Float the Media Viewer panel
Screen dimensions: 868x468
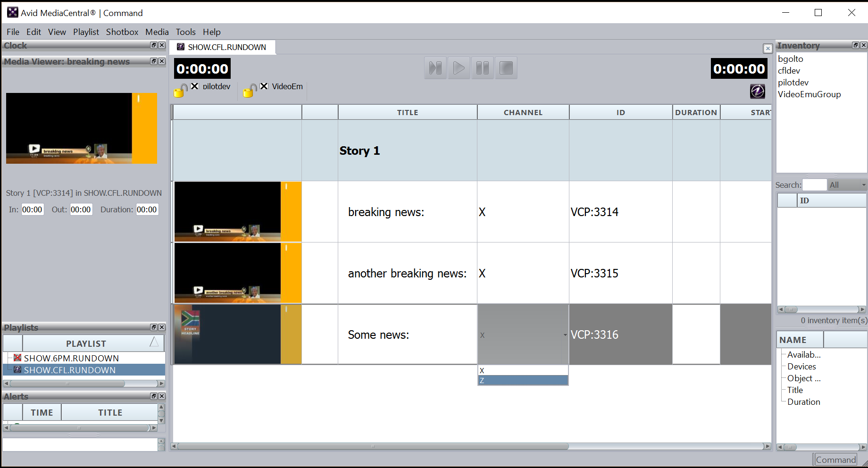click(154, 61)
